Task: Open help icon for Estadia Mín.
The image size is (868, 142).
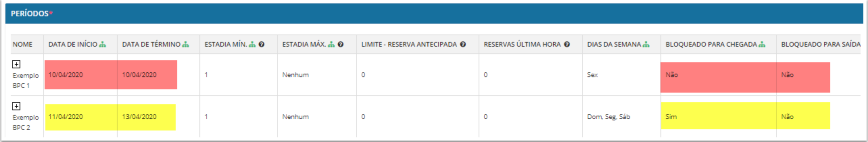Action: (x=262, y=44)
